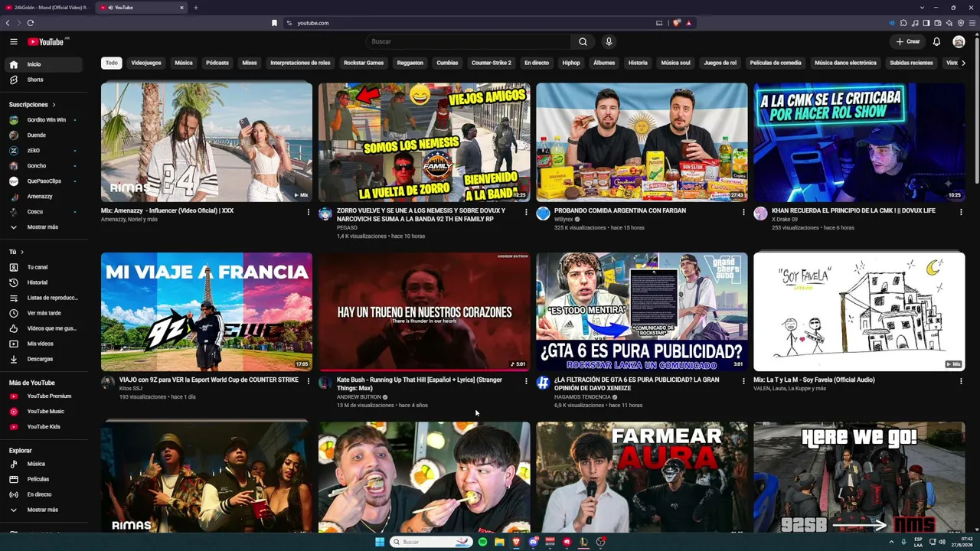This screenshot has height=551, width=980.
Task: Open Historial in the sidebar
Action: point(44,282)
